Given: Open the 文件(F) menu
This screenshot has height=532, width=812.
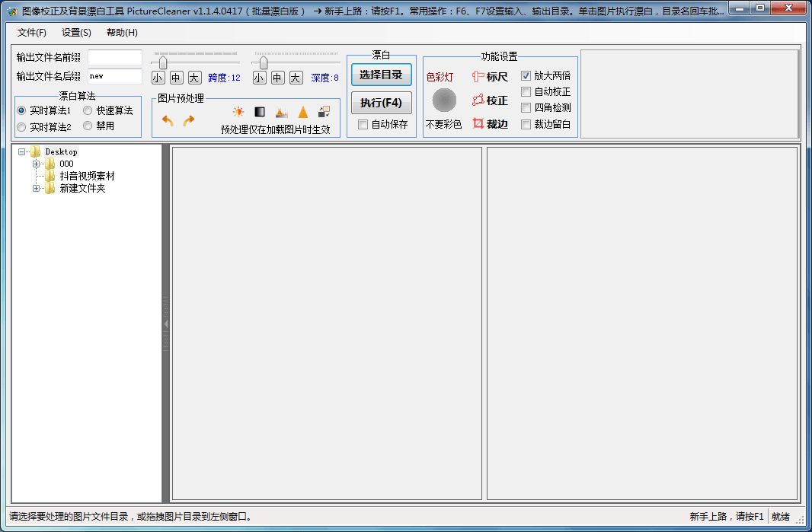Looking at the screenshot, I should coord(32,33).
